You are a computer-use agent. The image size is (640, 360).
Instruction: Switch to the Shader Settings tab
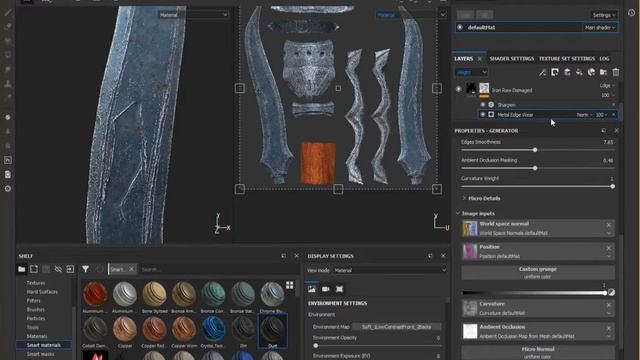[x=511, y=59]
